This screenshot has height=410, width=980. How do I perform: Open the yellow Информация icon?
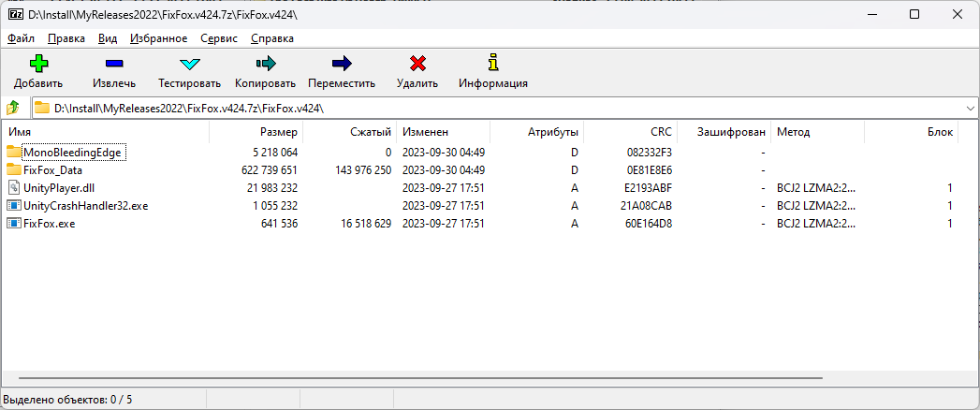pyautogui.click(x=493, y=63)
